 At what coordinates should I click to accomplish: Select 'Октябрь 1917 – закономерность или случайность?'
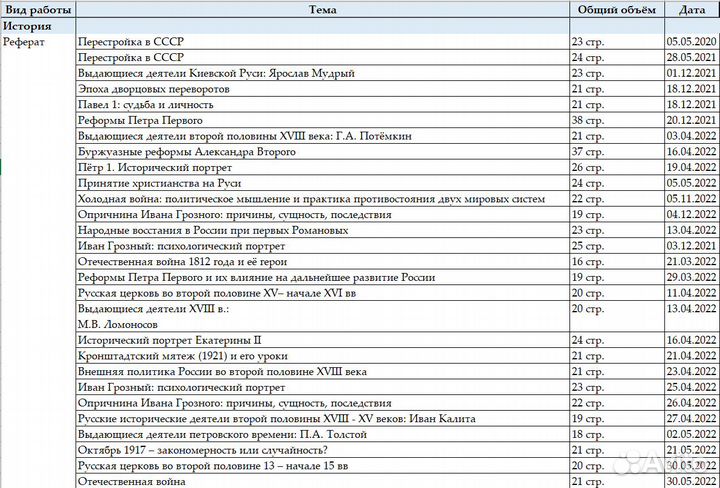pos(322,450)
